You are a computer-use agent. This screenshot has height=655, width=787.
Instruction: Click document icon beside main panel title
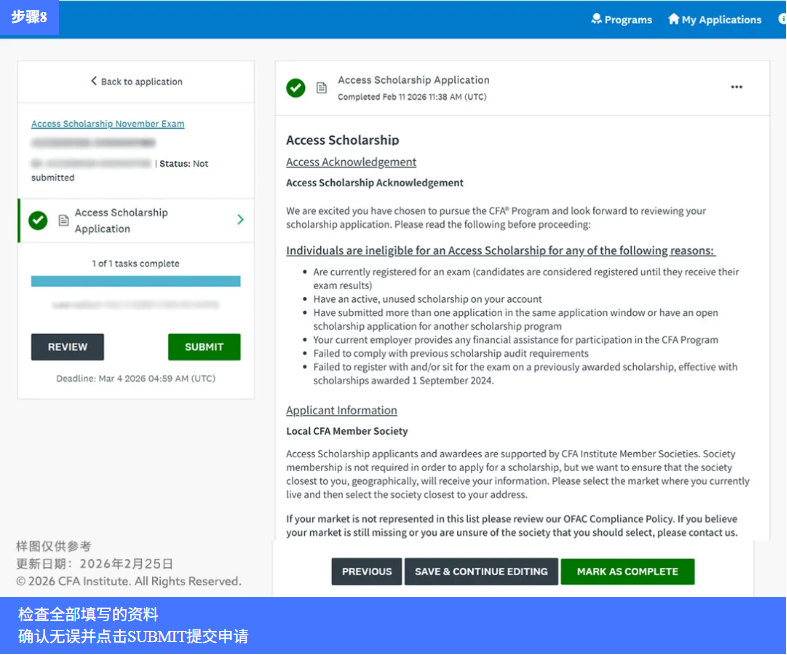pos(322,88)
